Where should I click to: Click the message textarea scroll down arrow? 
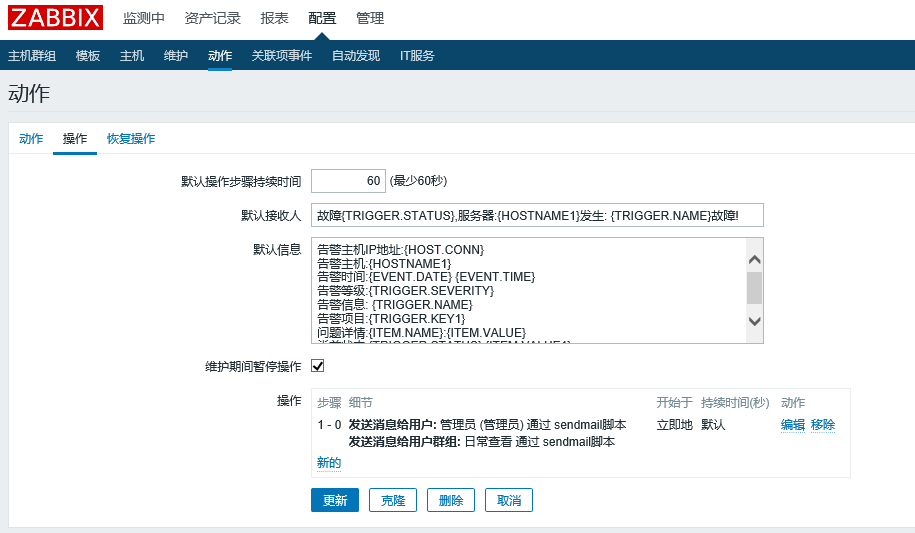755,321
